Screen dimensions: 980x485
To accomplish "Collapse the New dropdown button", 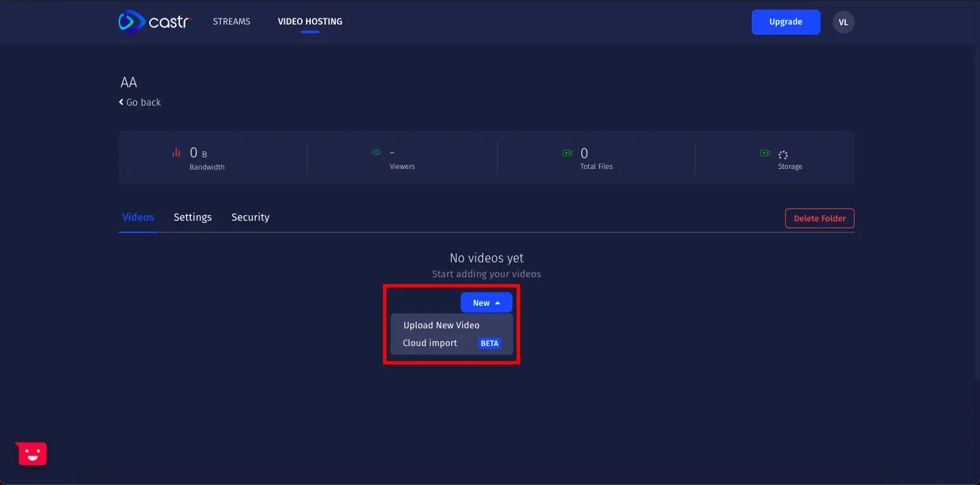I will [487, 303].
